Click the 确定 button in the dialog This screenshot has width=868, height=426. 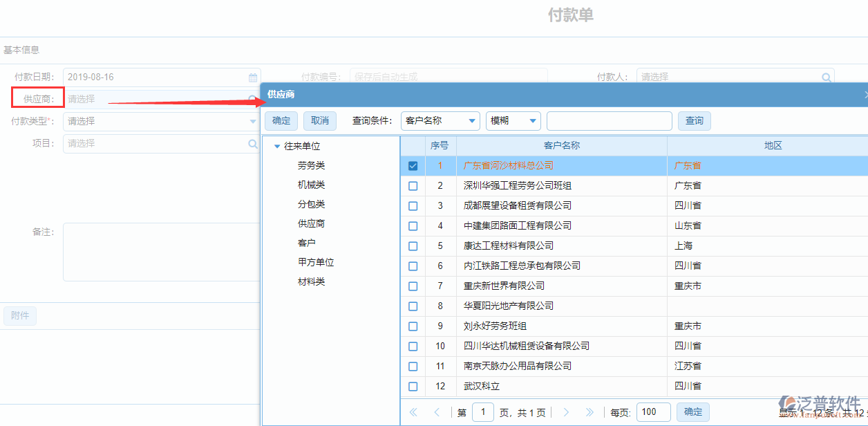coord(281,120)
